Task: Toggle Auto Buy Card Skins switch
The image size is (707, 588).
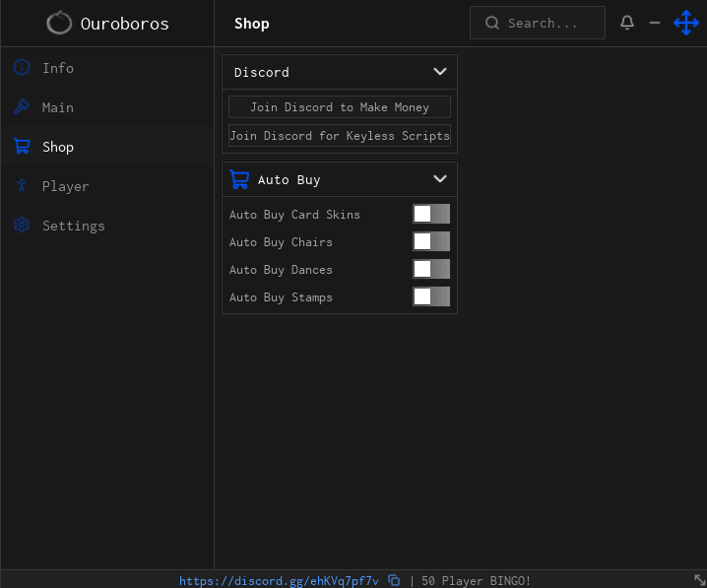Action: 431,214
